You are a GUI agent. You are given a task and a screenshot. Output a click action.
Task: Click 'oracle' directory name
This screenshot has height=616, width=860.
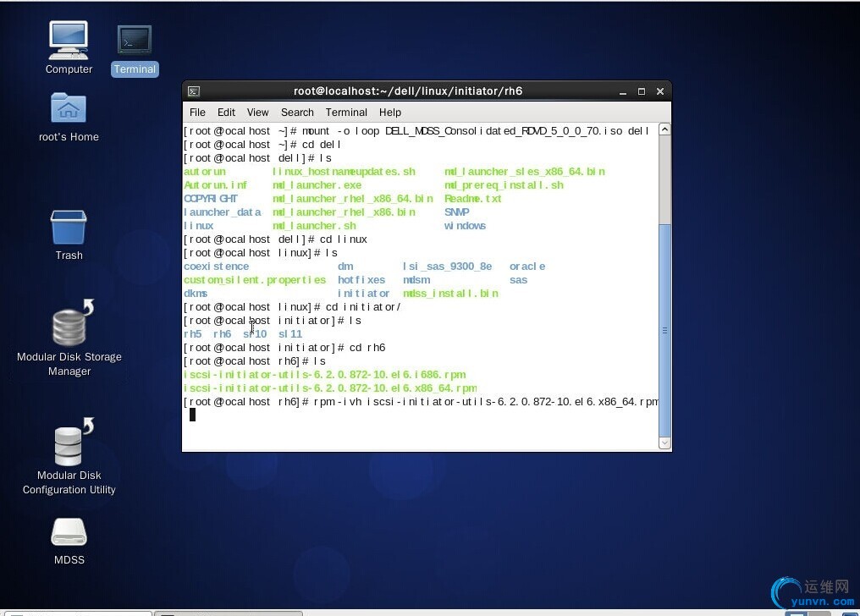[x=527, y=267]
